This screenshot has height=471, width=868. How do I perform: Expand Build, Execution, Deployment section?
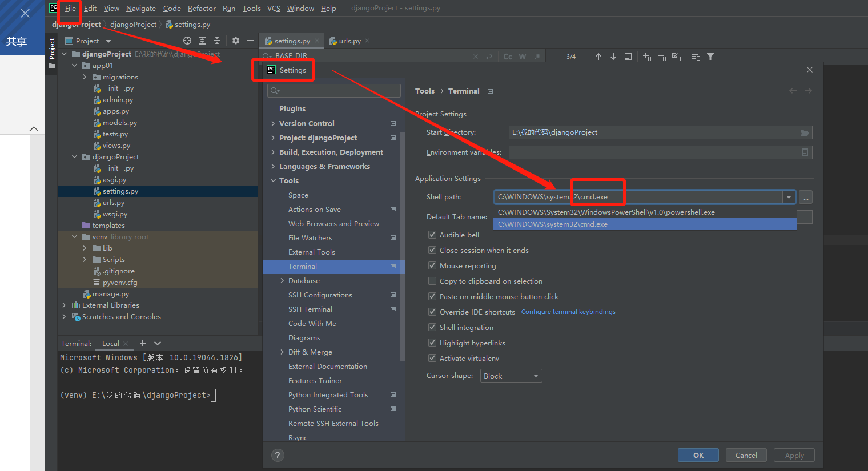click(273, 152)
